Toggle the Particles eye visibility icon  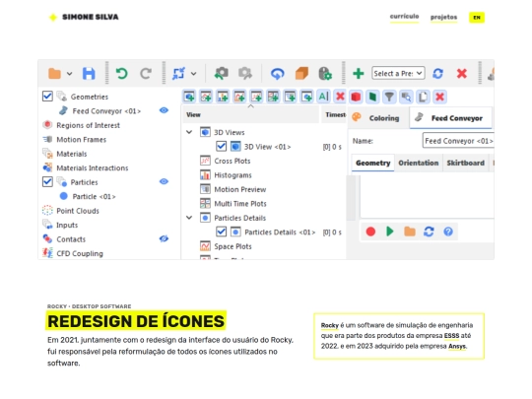[x=164, y=181]
